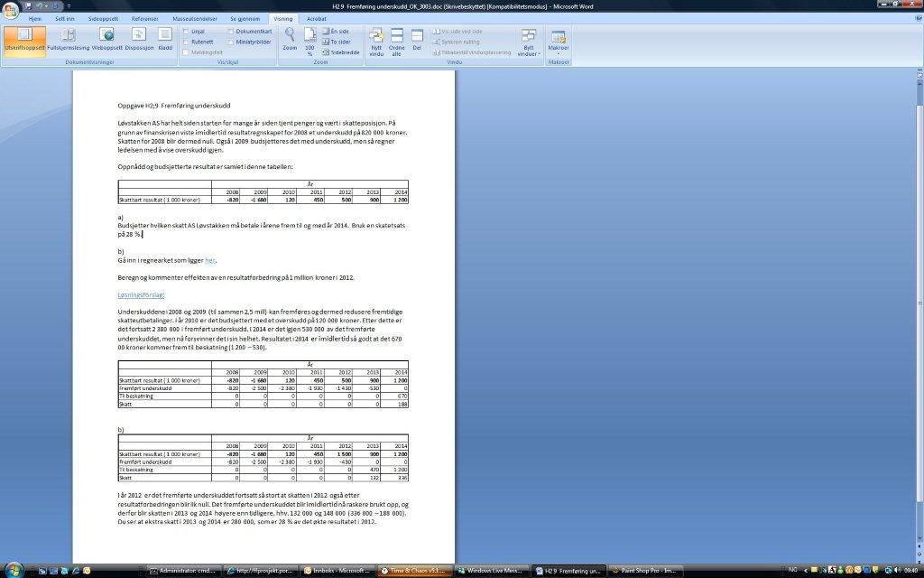Follow the 'her' hyperlink in document

[210, 260]
